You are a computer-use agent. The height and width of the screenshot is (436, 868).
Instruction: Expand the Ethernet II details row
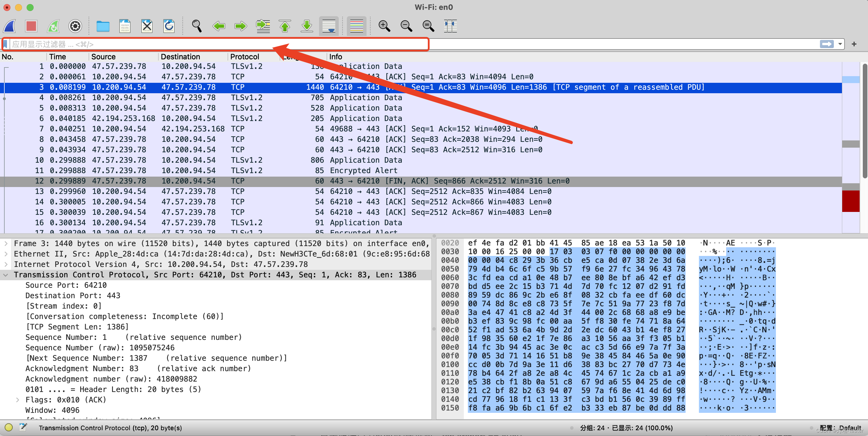[x=6, y=254]
